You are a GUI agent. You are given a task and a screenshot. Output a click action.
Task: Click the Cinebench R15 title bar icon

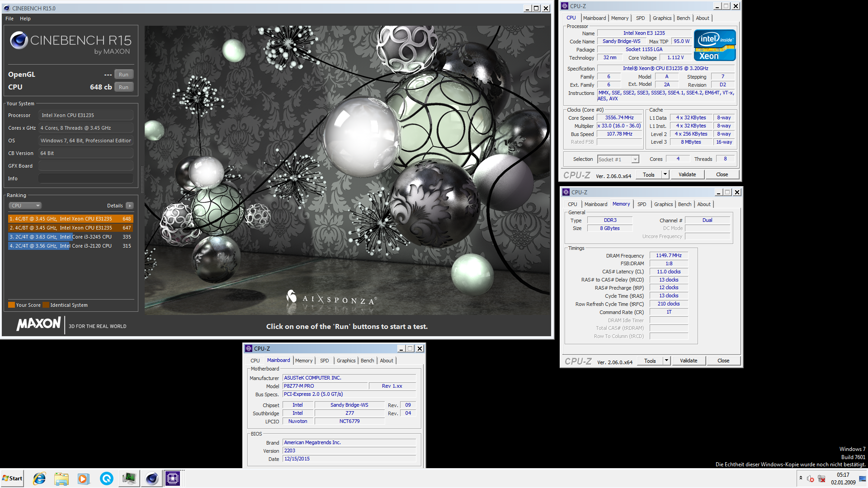tap(7, 8)
